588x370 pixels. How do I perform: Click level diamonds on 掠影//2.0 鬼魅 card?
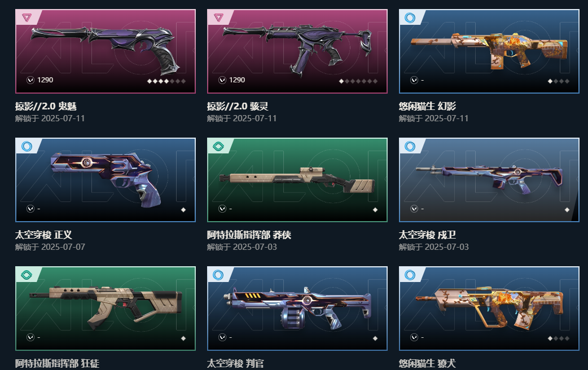(166, 81)
